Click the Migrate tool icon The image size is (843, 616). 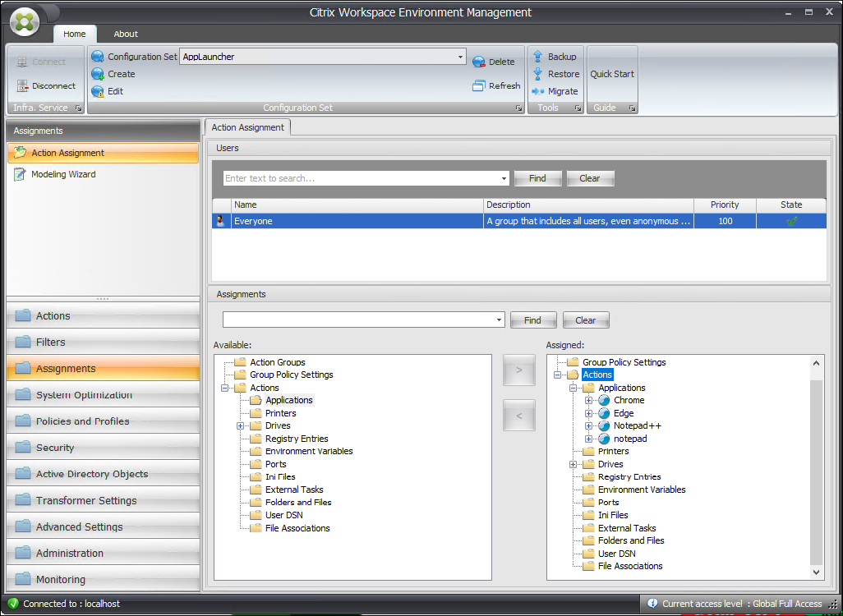pyautogui.click(x=539, y=91)
